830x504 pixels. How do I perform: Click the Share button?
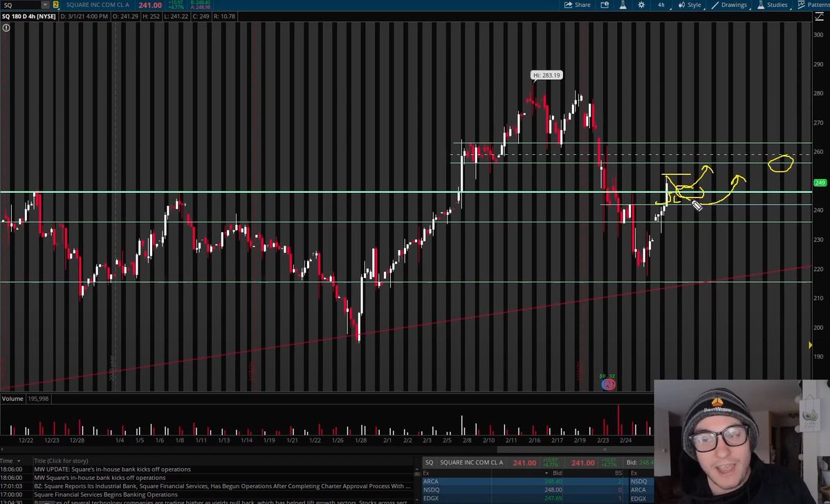coord(577,5)
